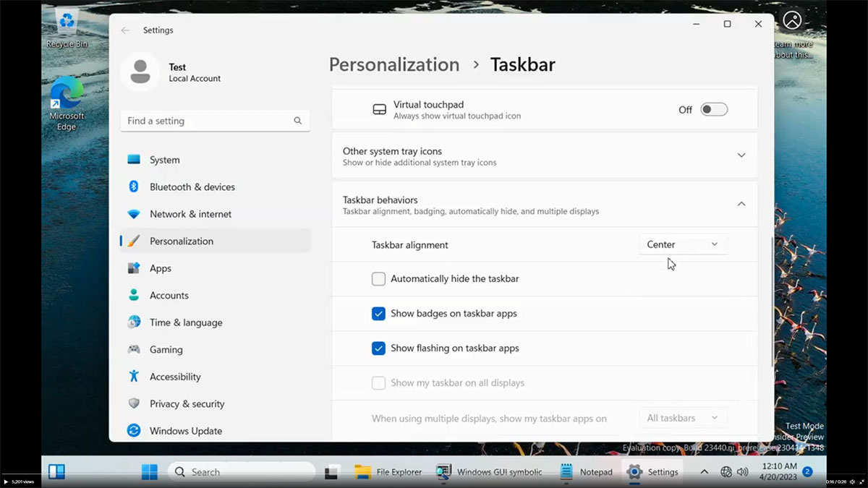Open the Windows Start button on taskbar
Image resolution: width=868 pixels, height=488 pixels.
point(150,472)
